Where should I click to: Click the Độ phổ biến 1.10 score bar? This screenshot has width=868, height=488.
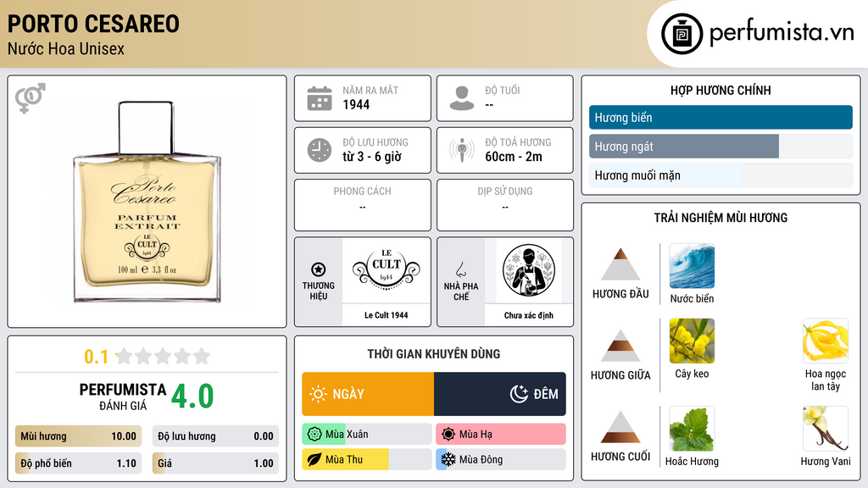click(79, 463)
